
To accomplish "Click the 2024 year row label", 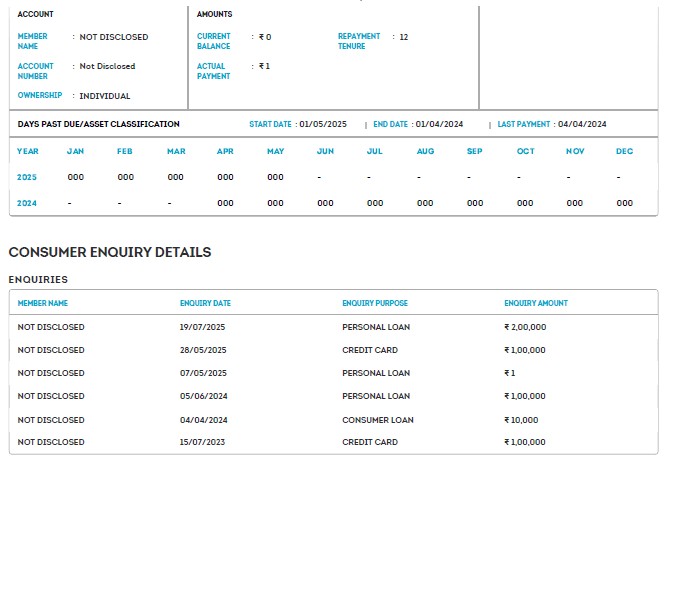I will point(28,203).
